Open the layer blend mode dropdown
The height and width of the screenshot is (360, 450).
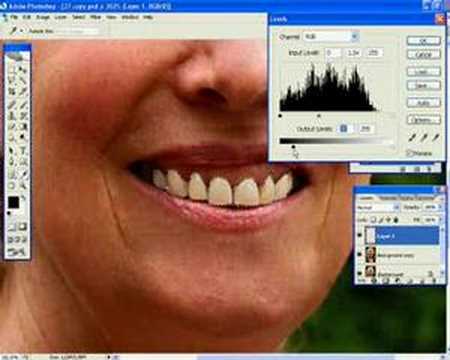click(378, 207)
